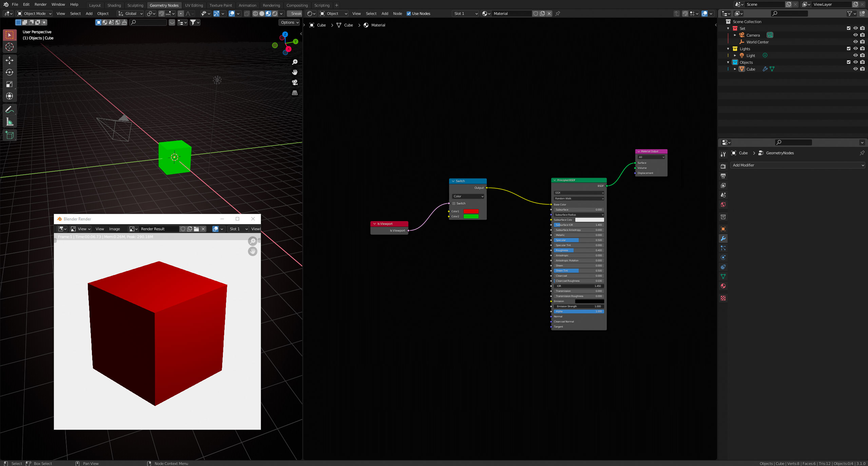Switch to the Compositing workspace tab

click(297, 5)
